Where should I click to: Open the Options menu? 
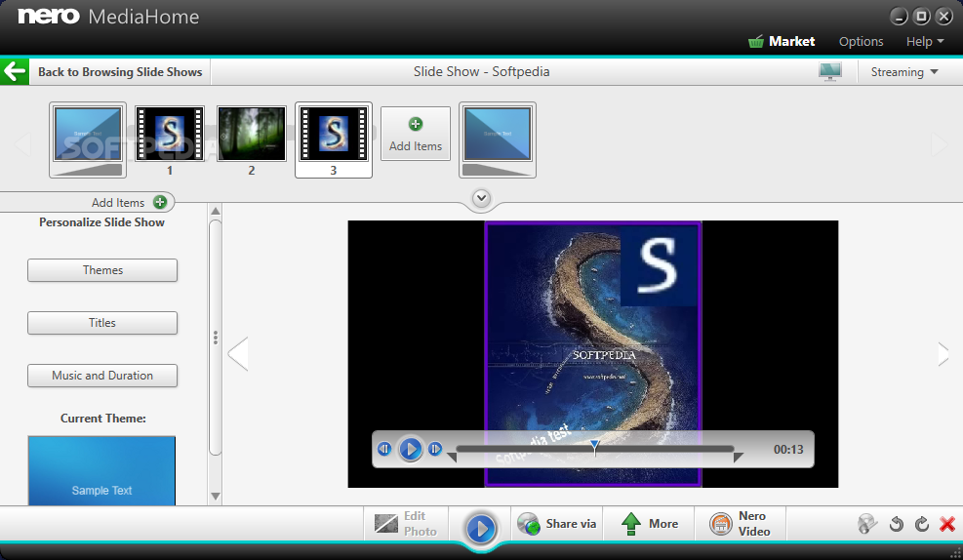(862, 42)
